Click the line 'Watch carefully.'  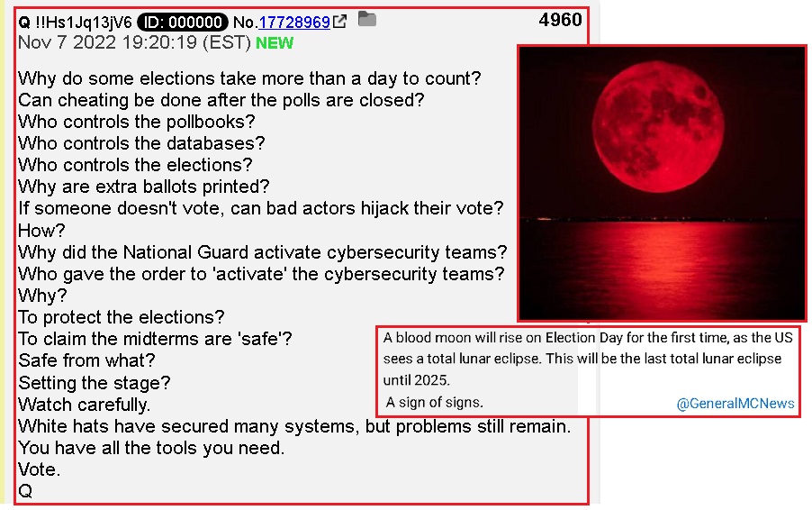(x=84, y=405)
